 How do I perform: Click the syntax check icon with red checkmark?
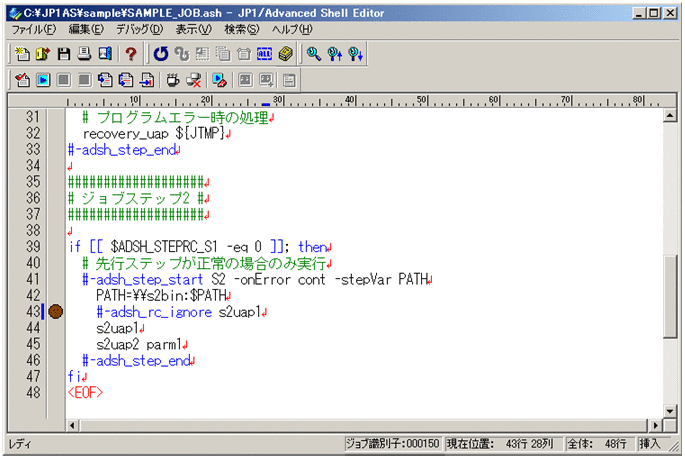(22, 80)
